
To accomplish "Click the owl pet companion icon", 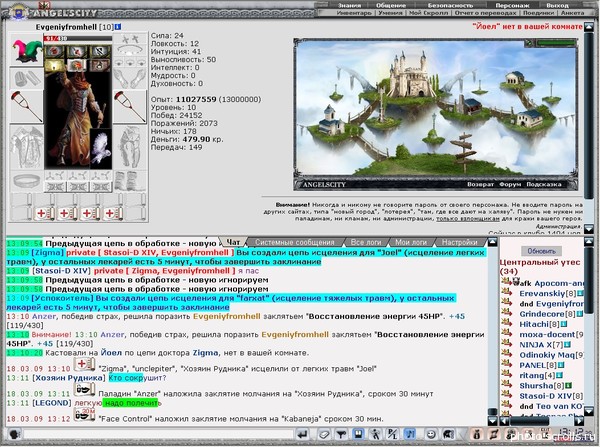I will (101, 148).
